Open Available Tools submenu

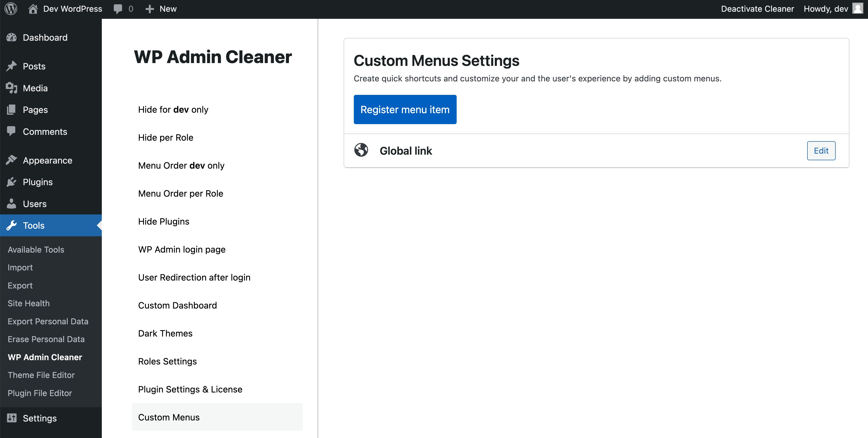point(36,250)
